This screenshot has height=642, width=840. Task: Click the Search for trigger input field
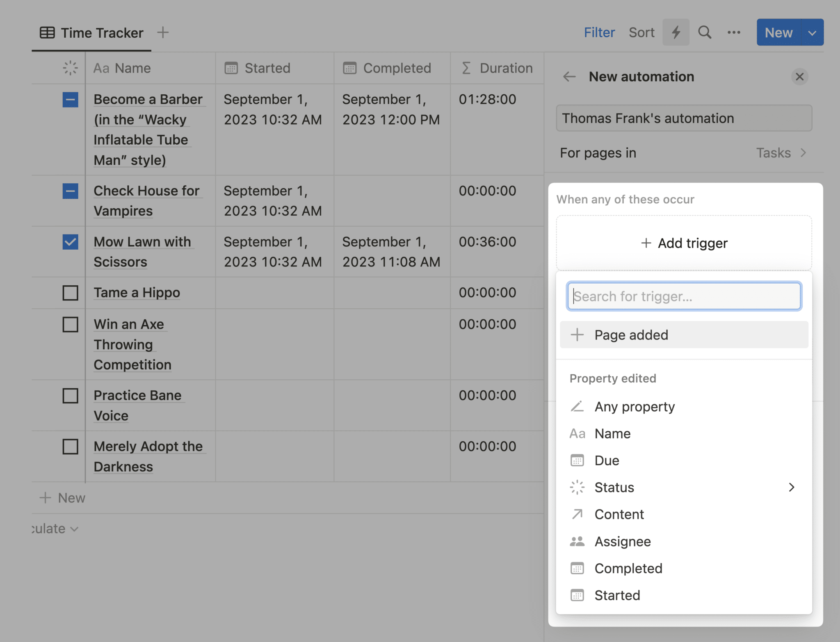click(x=683, y=296)
